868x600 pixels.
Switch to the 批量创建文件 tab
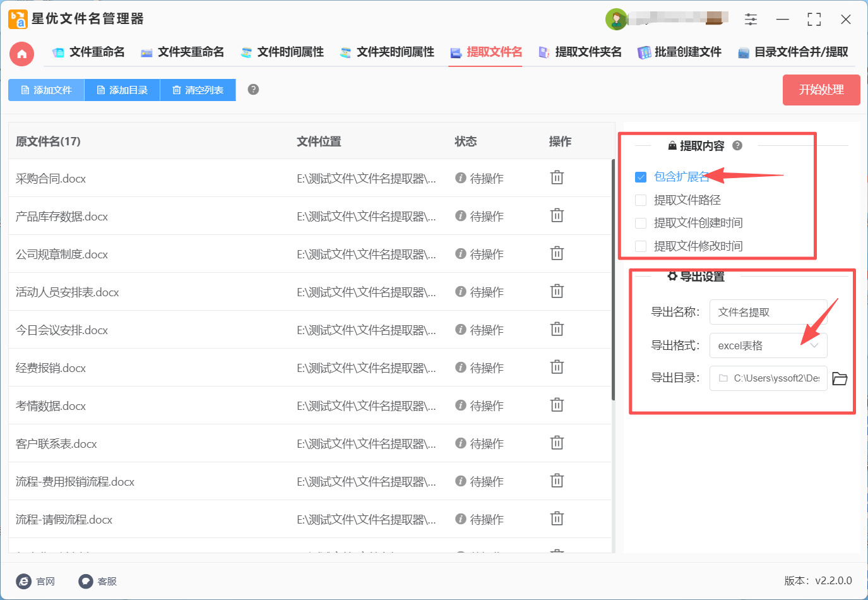(680, 52)
